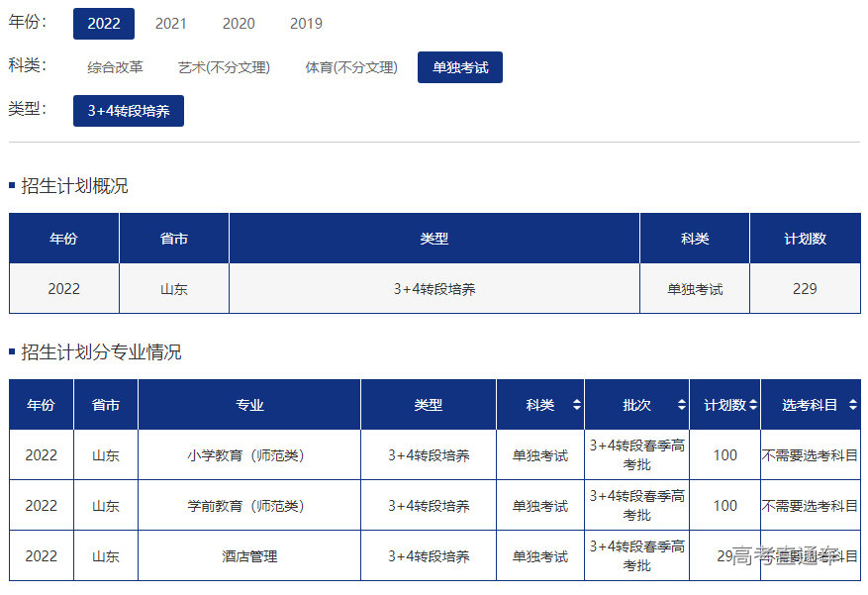Select 体育(不分文理) category filter
868x595 pixels.
350,67
